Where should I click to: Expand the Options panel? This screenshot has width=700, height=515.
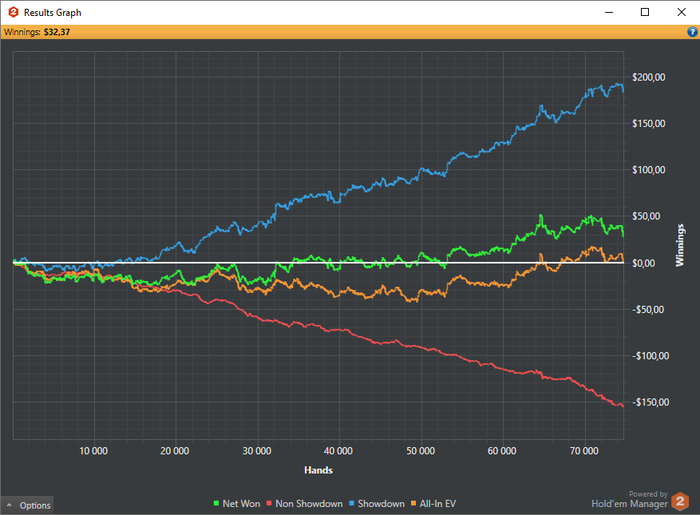click(28, 505)
